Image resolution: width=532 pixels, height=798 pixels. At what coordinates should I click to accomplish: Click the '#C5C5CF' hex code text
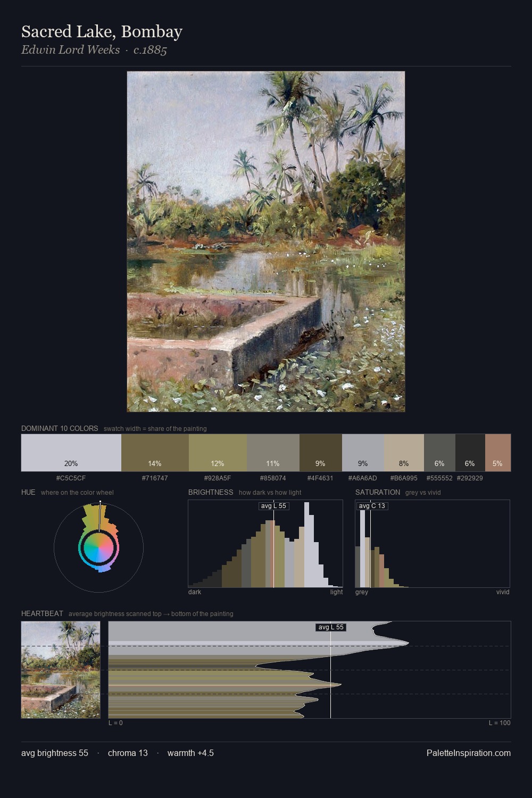point(71,478)
